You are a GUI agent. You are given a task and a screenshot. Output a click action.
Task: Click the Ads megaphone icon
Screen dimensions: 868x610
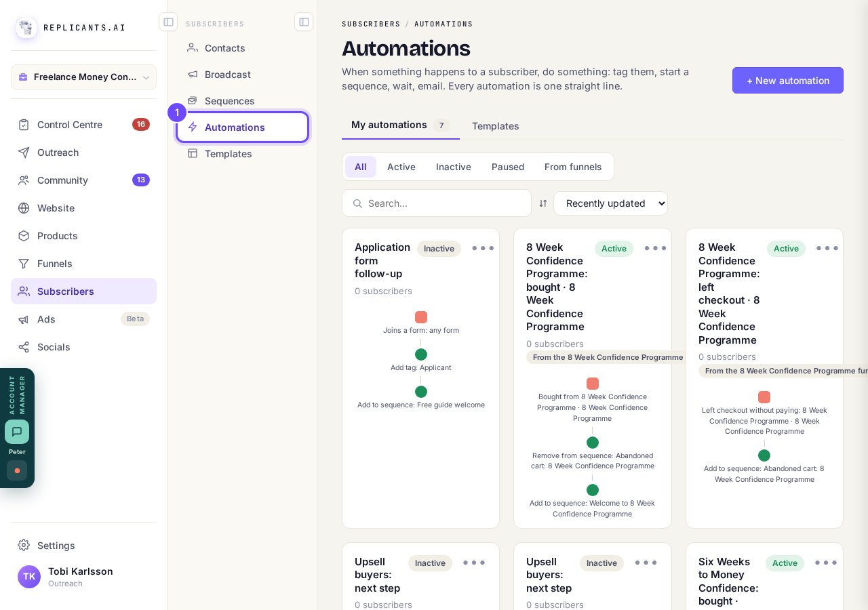point(24,319)
